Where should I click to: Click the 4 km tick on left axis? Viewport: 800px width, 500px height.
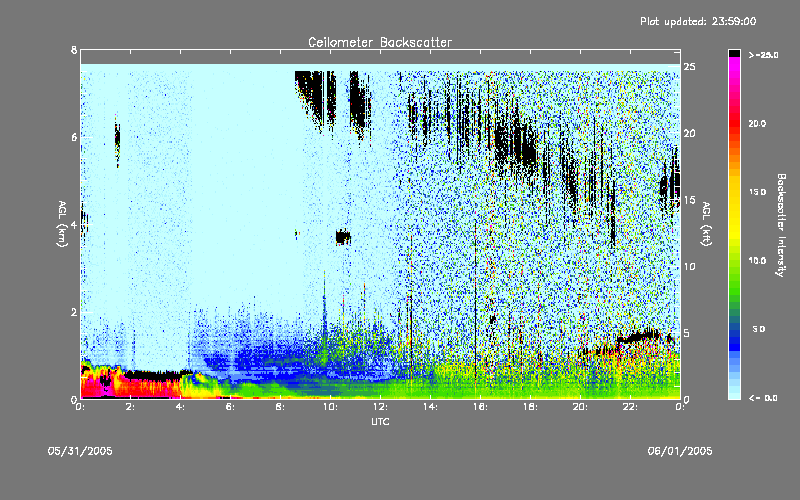point(74,225)
